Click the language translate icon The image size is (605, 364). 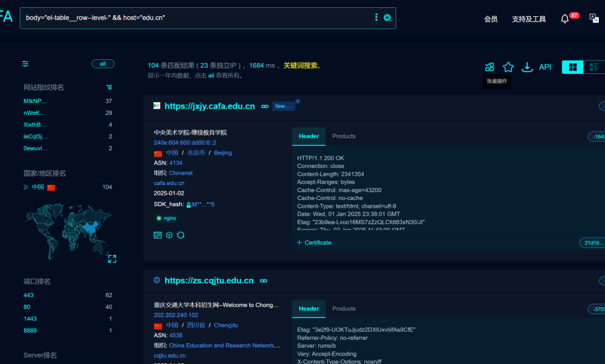594,18
